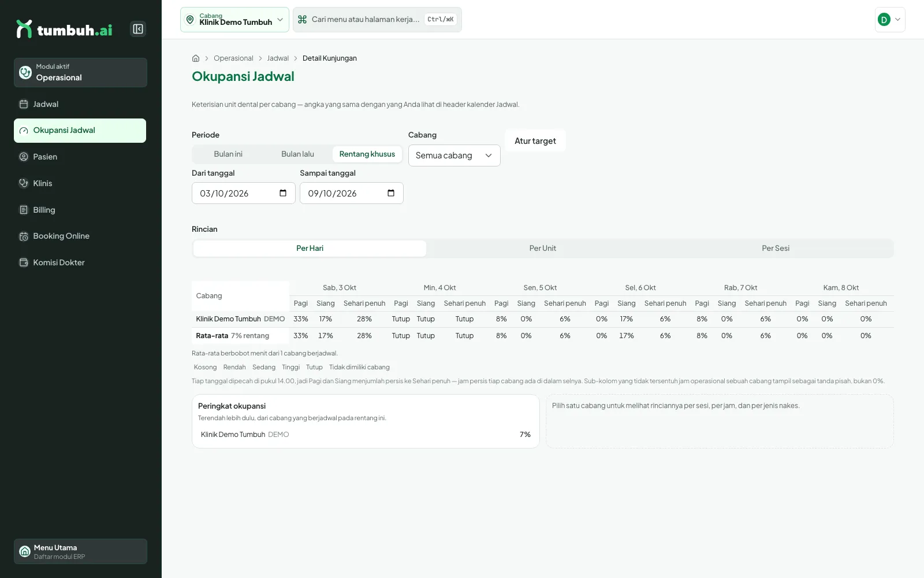
Task: Click the Sampai tanggal date field
Action: coord(352,193)
